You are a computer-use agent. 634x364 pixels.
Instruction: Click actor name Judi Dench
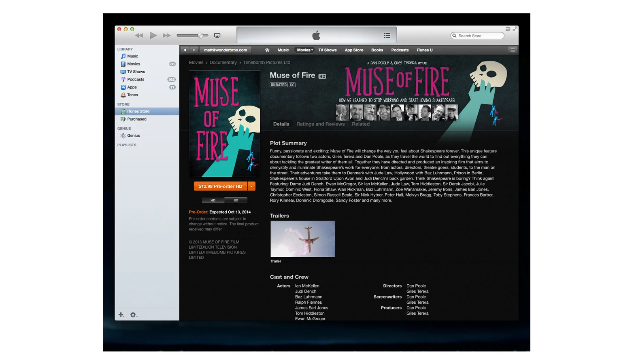306,291
